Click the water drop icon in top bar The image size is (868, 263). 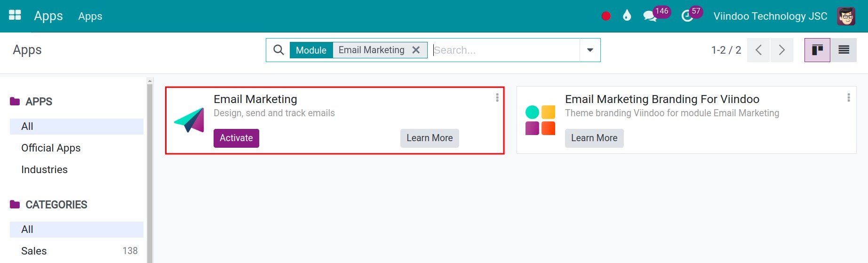(x=627, y=16)
